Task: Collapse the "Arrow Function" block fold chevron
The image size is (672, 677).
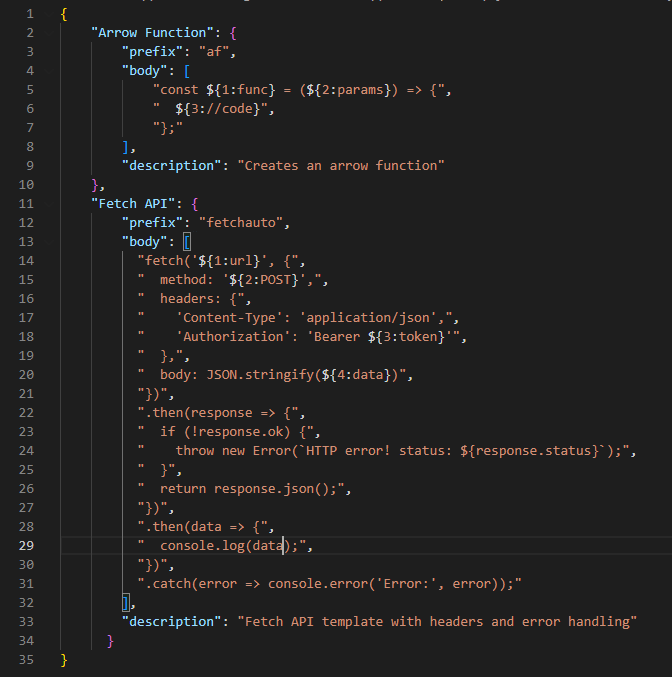Action: coord(48,33)
